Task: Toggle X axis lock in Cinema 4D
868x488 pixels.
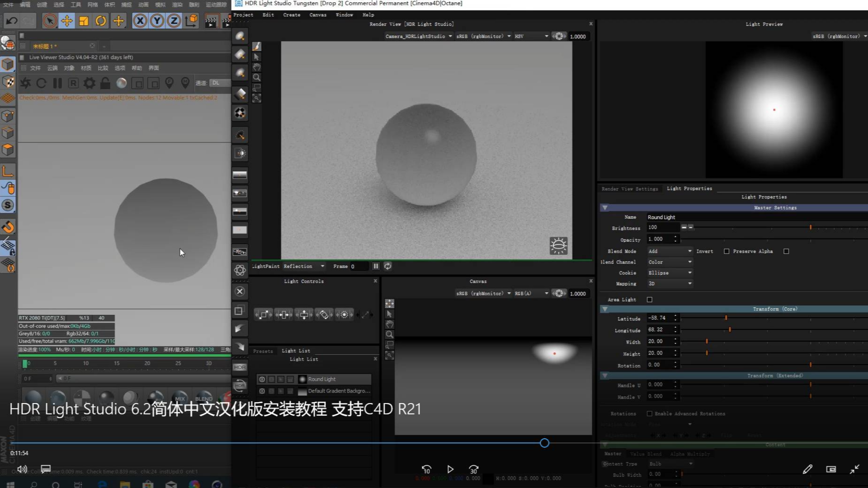Action: [x=140, y=21]
